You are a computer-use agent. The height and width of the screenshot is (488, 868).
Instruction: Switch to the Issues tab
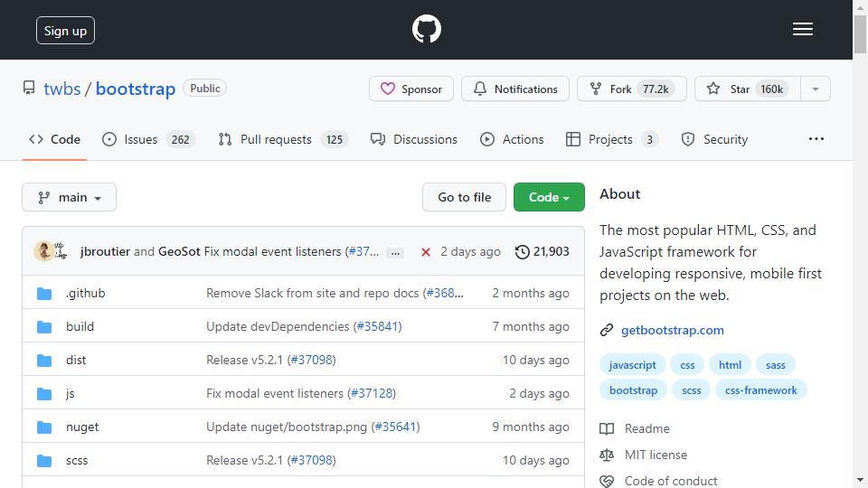click(x=148, y=139)
